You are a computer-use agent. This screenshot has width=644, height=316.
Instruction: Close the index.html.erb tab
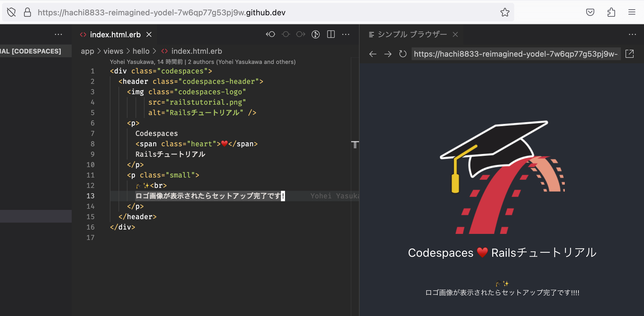[149, 34]
